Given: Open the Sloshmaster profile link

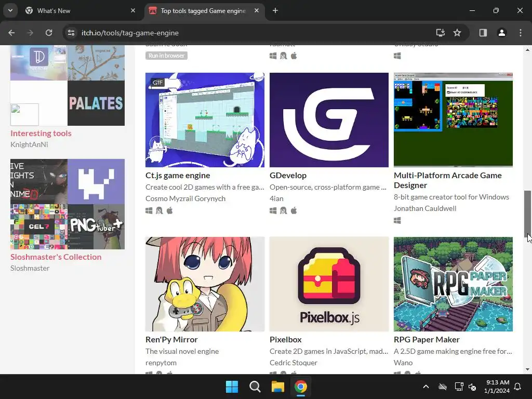Looking at the screenshot, I should 30,268.
